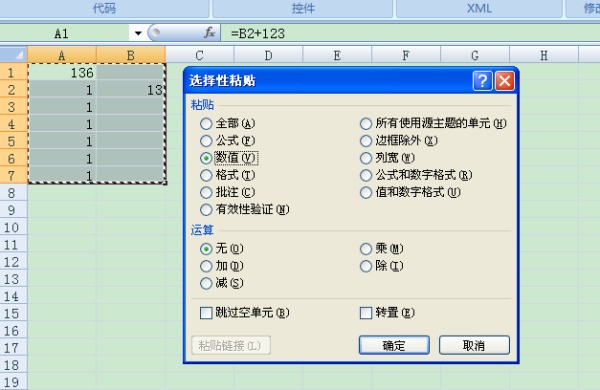Select column B header
Image resolution: width=600 pixels, height=390 pixels.
pyautogui.click(x=131, y=55)
